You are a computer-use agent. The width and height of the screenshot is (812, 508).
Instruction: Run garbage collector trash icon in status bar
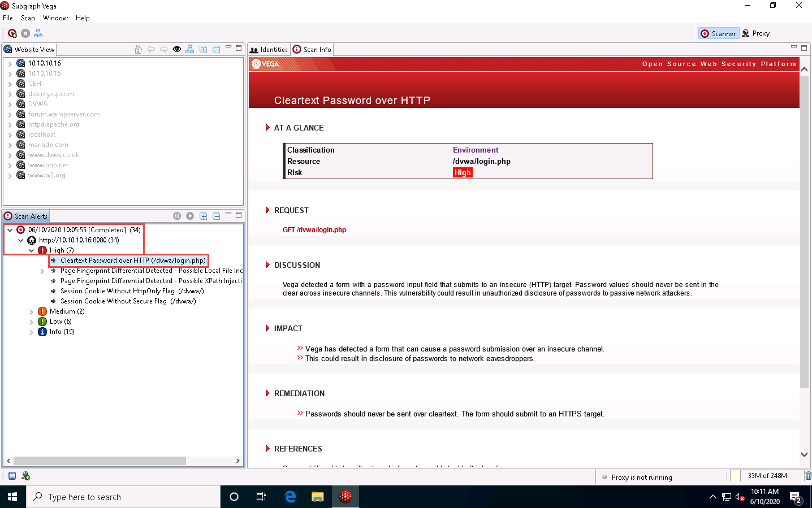tap(808, 476)
